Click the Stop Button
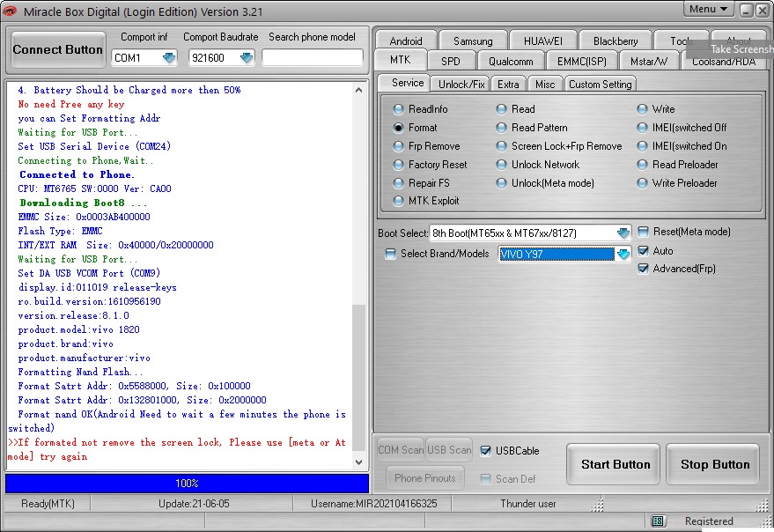The height and width of the screenshot is (532, 774). point(714,464)
